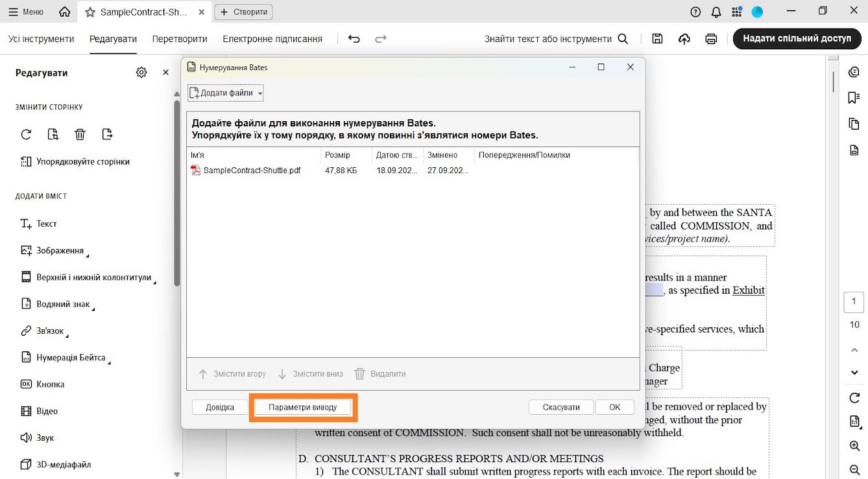Expand Нумерація Бейтса options
The image size is (868, 479).
point(109,361)
